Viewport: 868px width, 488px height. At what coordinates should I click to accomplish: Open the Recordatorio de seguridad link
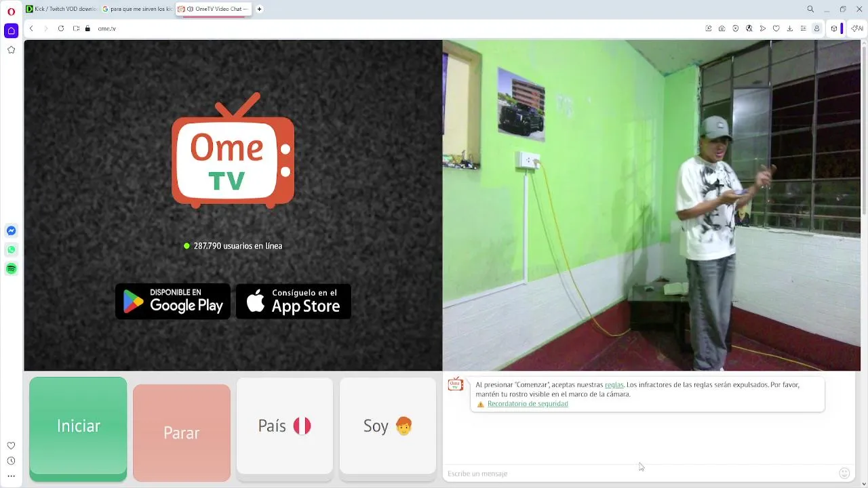528,404
